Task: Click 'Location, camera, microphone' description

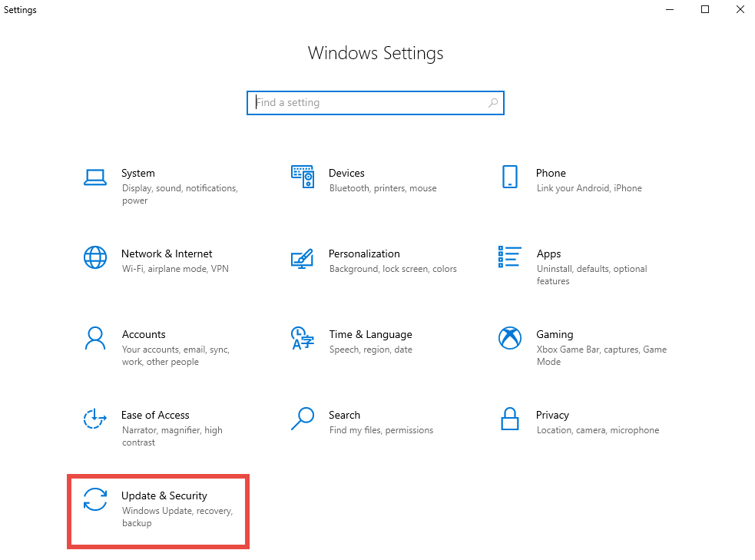Action: click(x=598, y=430)
